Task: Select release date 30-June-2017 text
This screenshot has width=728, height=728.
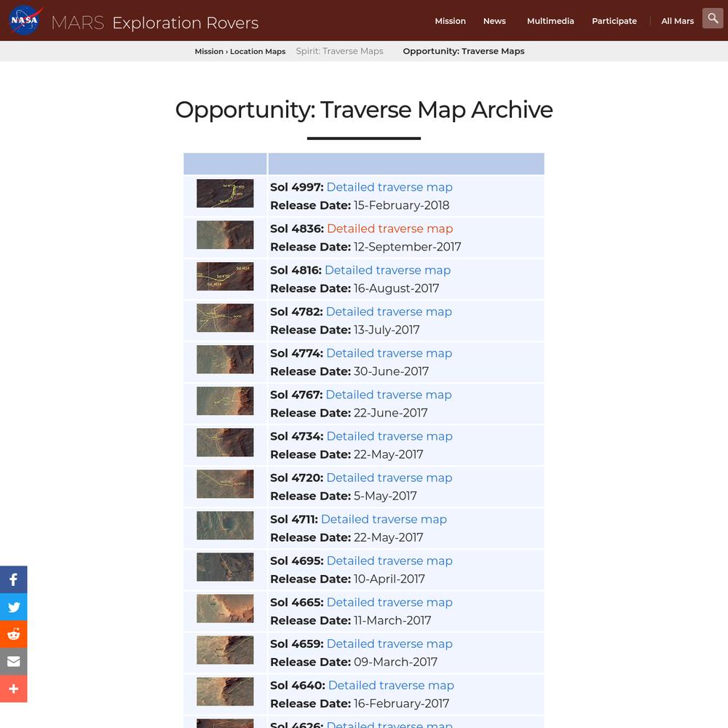Action: pyautogui.click(x=392, y=371)
